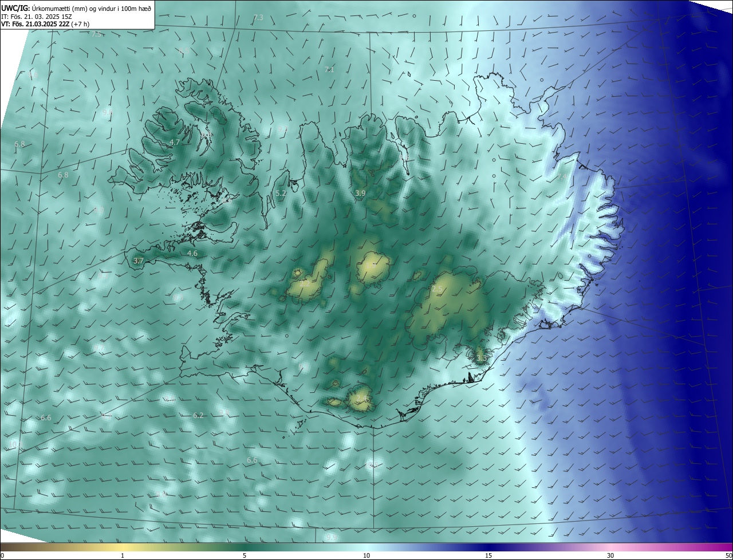The height and width of the screenshot is (560, 733).
Task: Click the initial time line 'IT: Fös. 21. 03. 2025 15Z'
Action: (x=37, y=17)
